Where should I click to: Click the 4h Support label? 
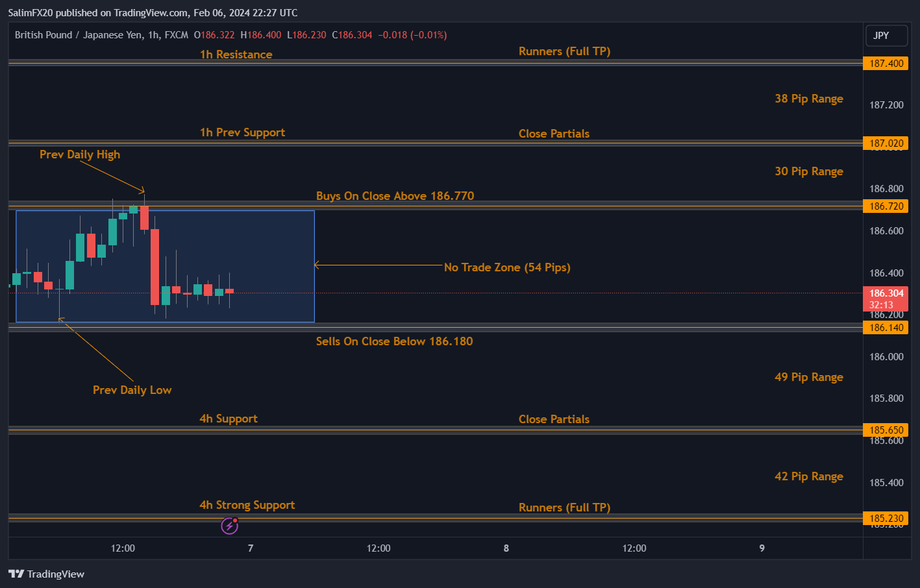228,418
